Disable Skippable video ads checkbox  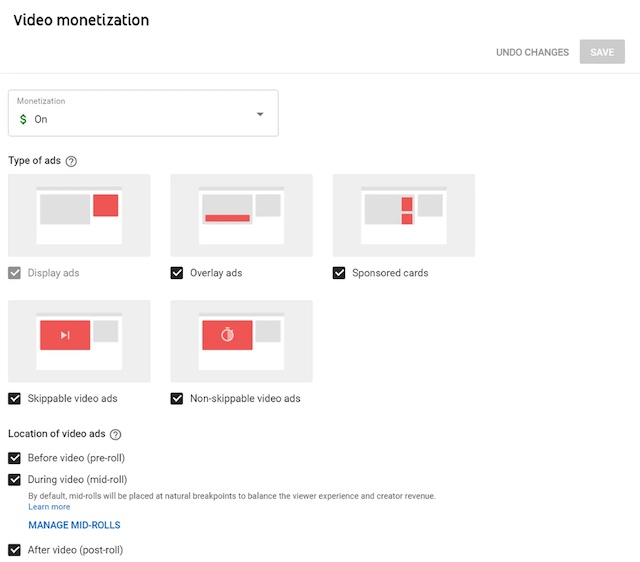[14, 399]
